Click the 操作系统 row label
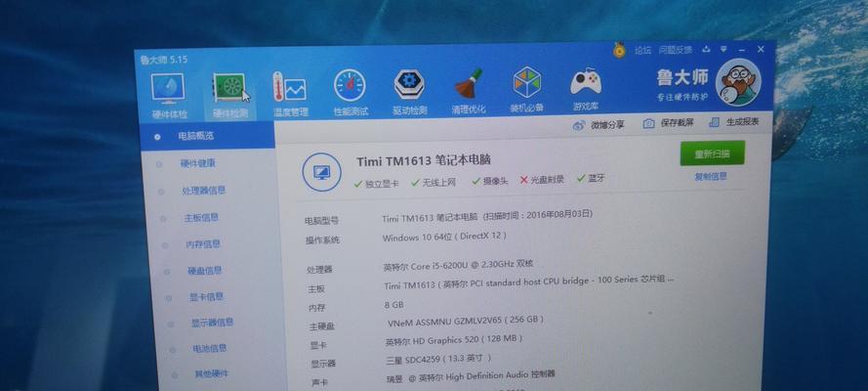Image resolution: width=868 pixels, height=391 pixels. click(x=322, y=240)
